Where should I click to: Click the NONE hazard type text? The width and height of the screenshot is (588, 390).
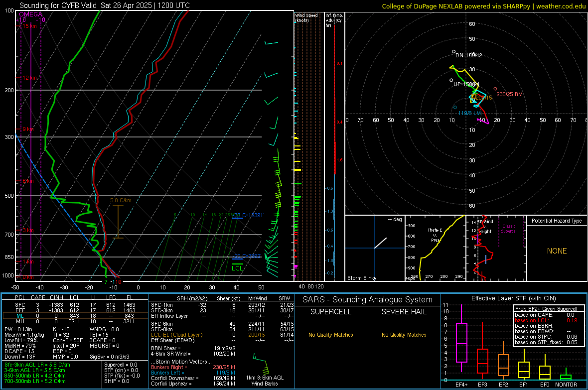pyautogui.click(x=557, y=251)
